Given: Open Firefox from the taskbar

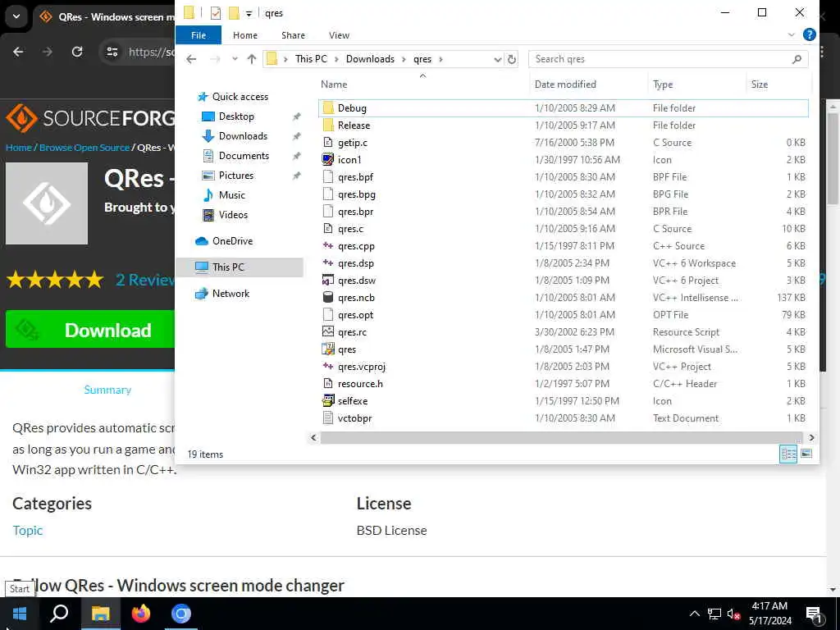Looking at the screenshot, I should 141,614.
